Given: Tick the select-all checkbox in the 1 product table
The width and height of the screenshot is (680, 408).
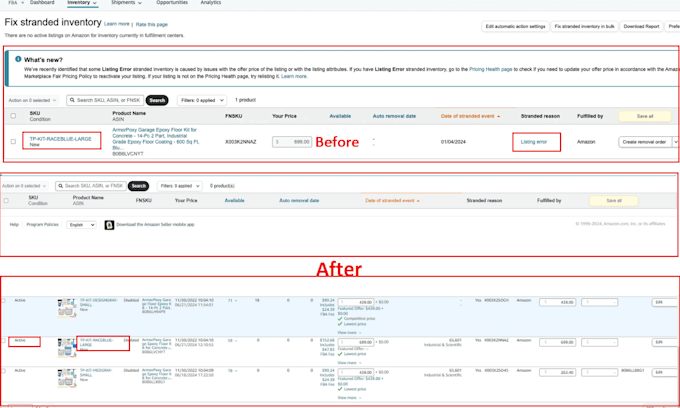Looking at the screenshot, I should pos(13,116).
